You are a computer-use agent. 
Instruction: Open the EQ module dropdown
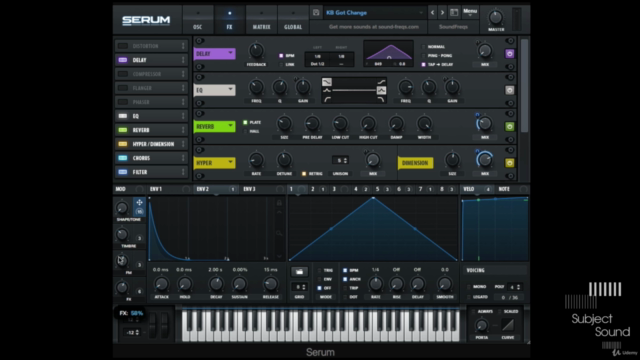(x=214, y=90)
